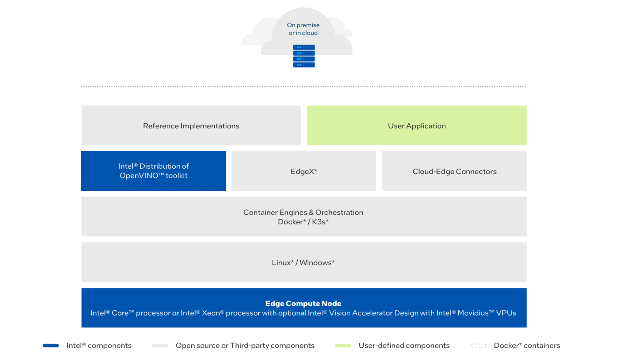Click the "On premise or in cloud" label
The width and height of the screenshot is (644, 362).
(303, 29)
